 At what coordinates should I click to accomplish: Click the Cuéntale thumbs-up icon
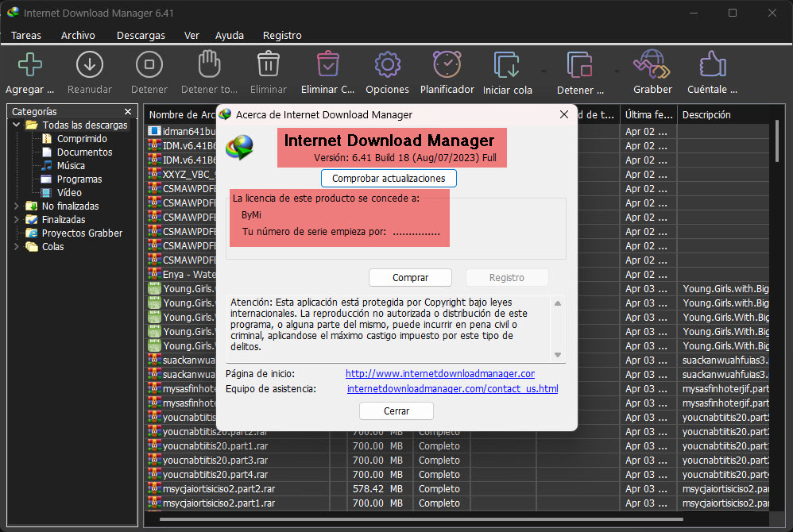712,64
